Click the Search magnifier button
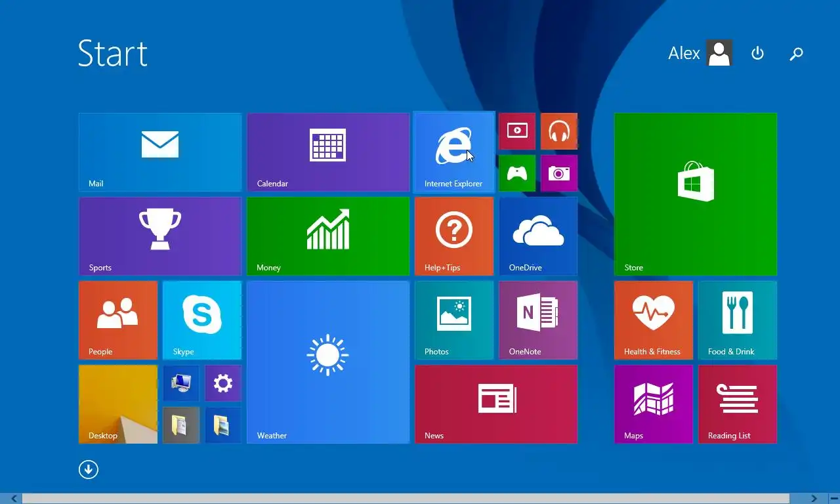This screenshot has width=840, height=504. click(796, 54)
